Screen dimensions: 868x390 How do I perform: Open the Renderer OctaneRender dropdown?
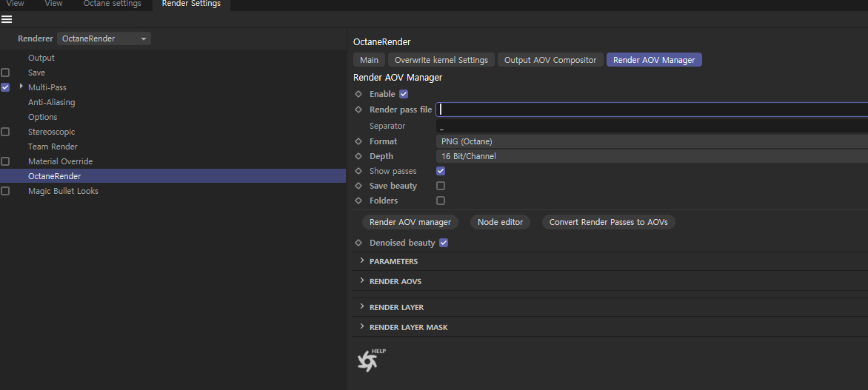104,38
